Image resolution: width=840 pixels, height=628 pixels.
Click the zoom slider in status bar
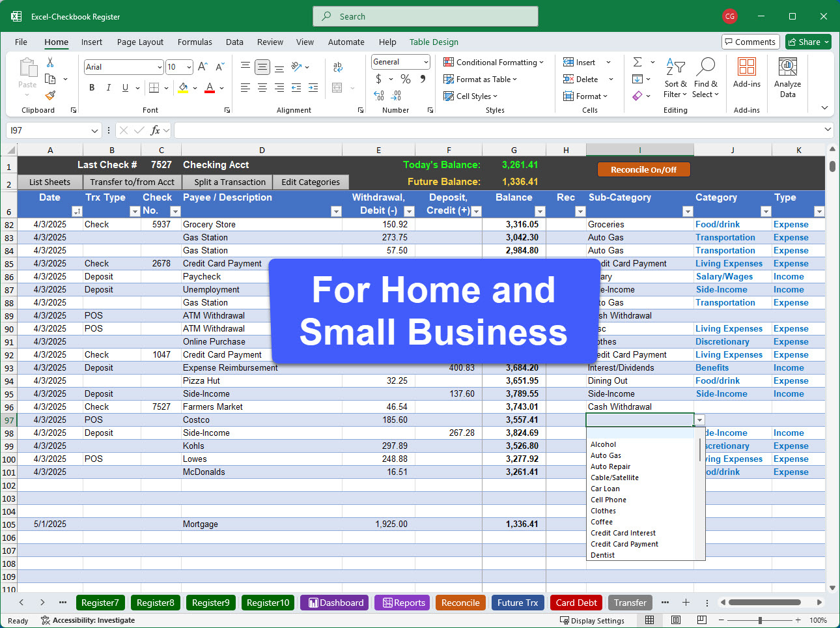click(x=760, y=620)
